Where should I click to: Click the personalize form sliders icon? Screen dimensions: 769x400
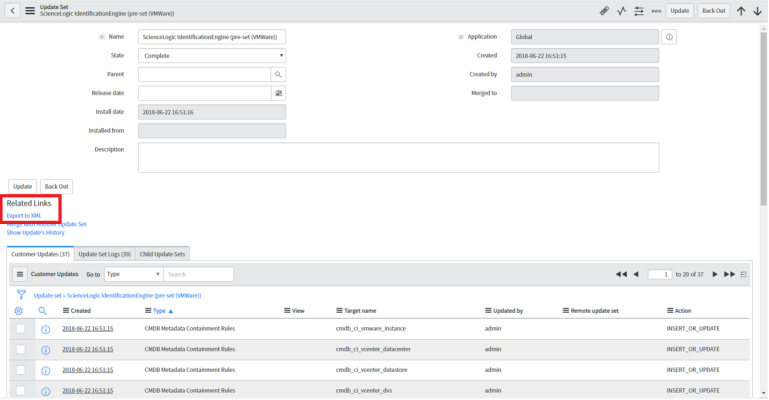click(638, 10)
